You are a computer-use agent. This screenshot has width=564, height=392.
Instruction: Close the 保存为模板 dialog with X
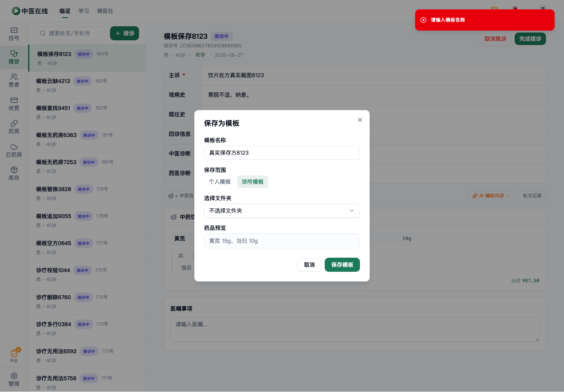pos(360,120)
